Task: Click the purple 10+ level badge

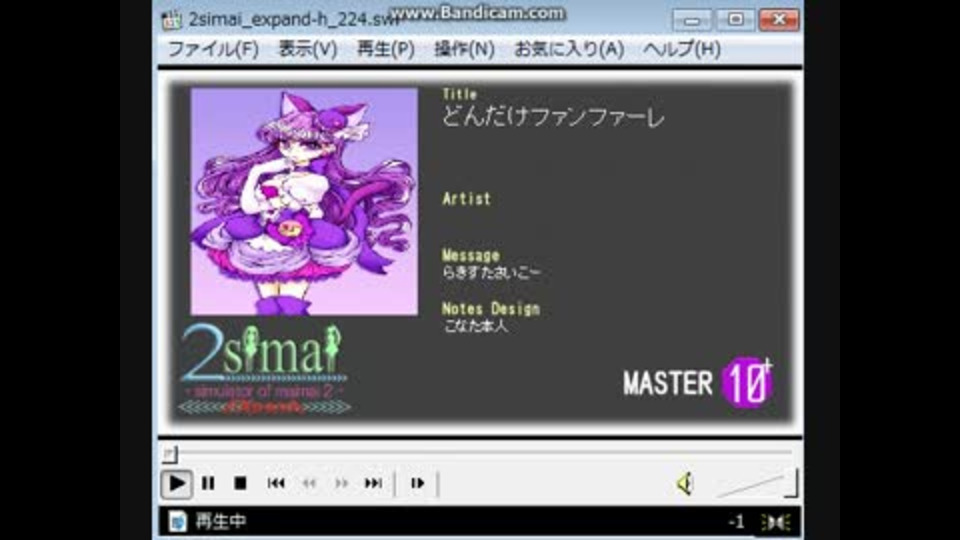Action: point(747,383)
